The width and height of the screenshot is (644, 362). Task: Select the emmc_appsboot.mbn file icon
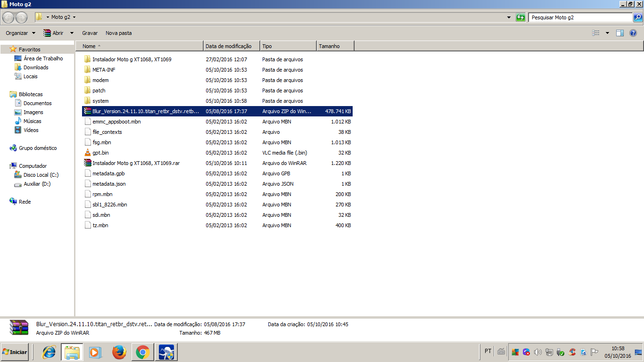point(87,122)
